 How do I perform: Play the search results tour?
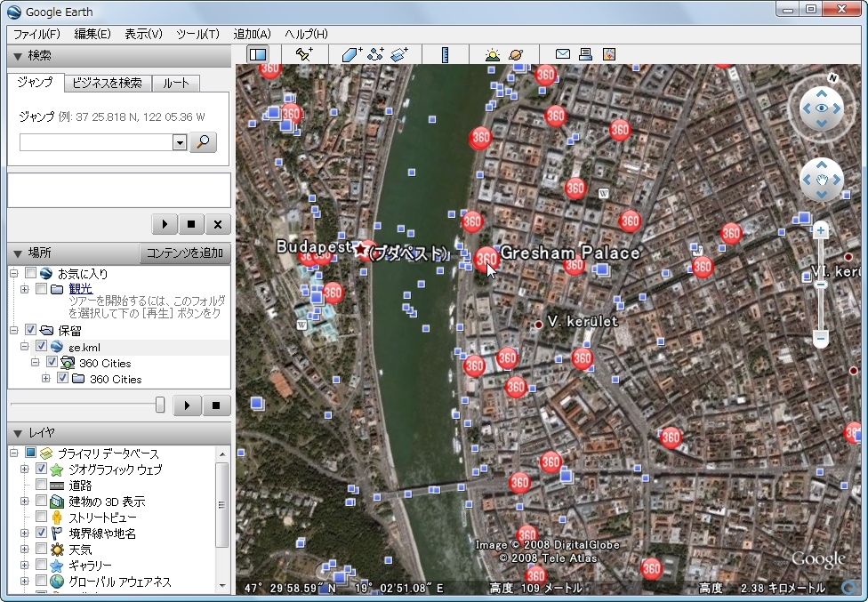[165, 224]
